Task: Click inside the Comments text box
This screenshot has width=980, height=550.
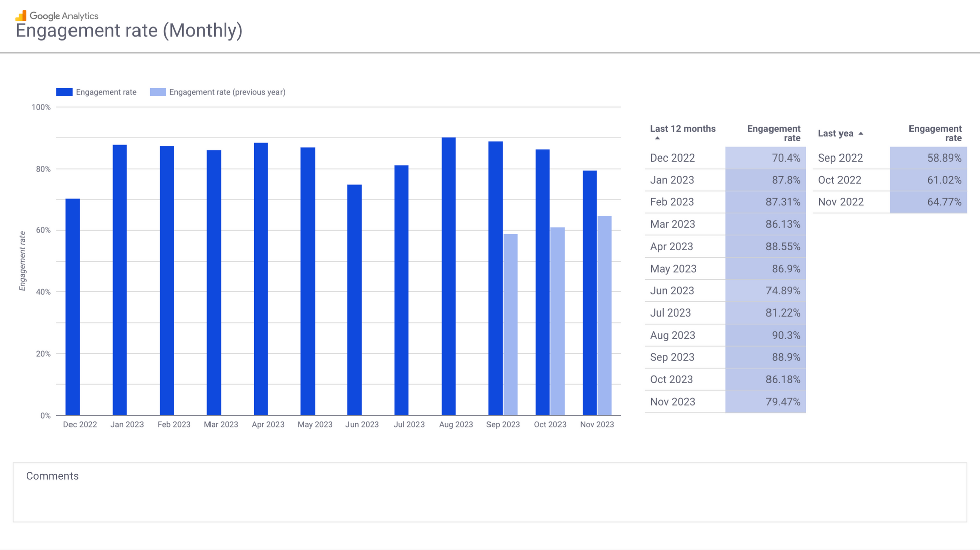Action: point(489,498)
